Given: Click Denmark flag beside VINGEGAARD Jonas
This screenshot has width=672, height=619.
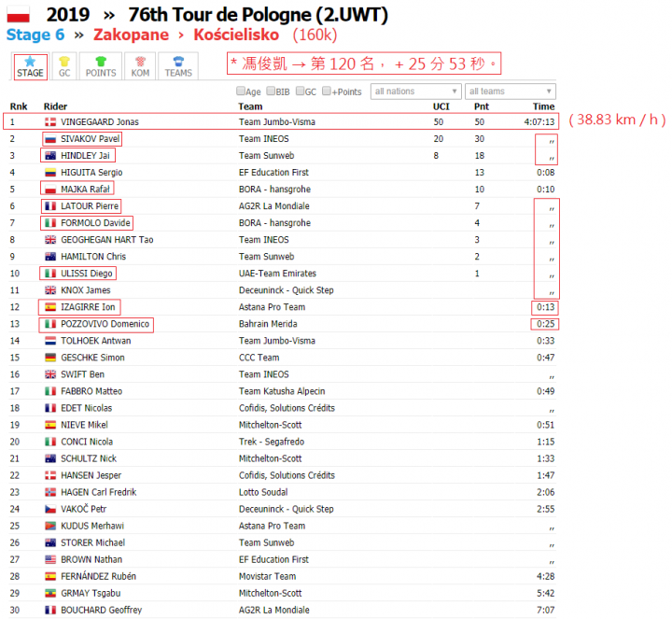Looking at the screenshot, I should point(50,121).
